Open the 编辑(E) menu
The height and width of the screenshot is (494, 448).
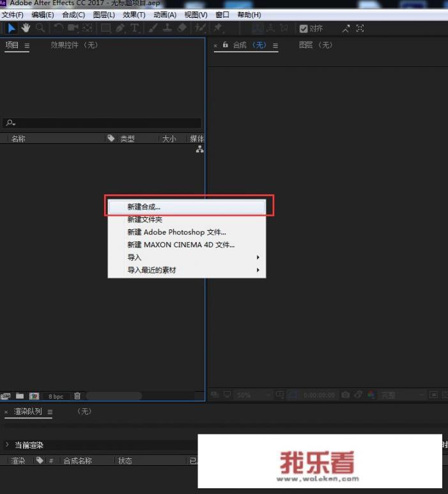point(43,15)
